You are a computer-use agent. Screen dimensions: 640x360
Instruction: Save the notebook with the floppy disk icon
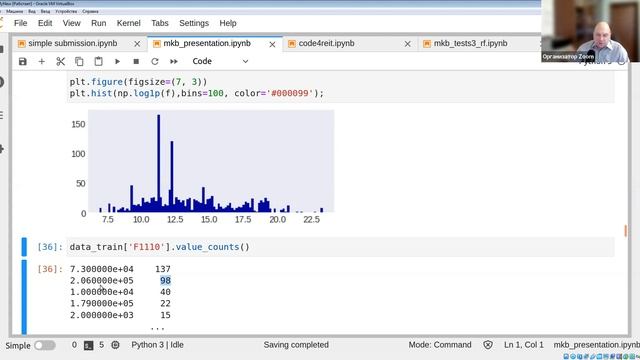22,62
